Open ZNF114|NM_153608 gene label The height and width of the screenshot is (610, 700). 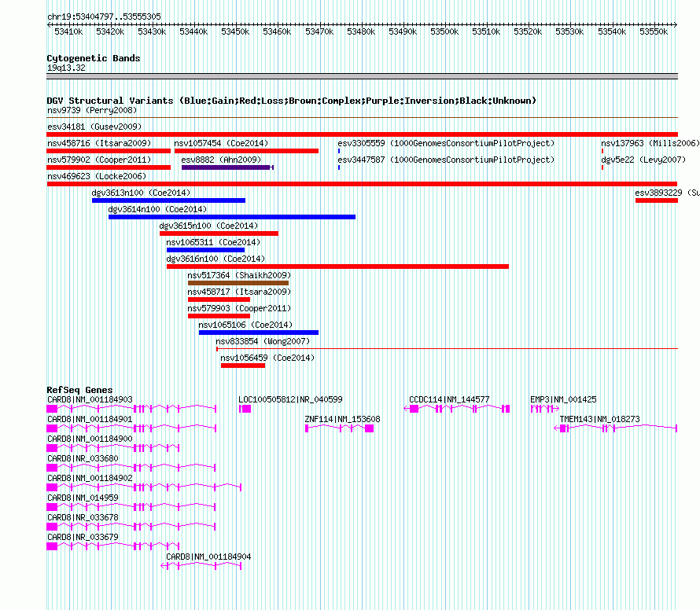(342, 419)
